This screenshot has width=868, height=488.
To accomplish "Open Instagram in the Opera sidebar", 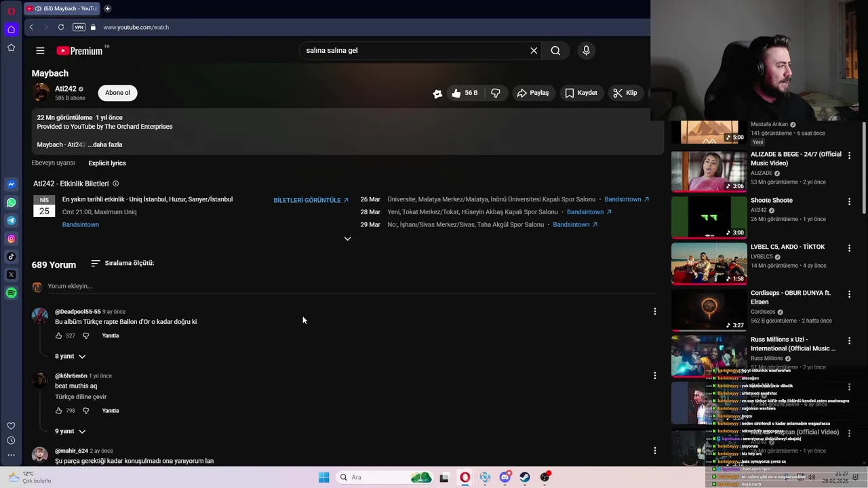I will [11, 239].
